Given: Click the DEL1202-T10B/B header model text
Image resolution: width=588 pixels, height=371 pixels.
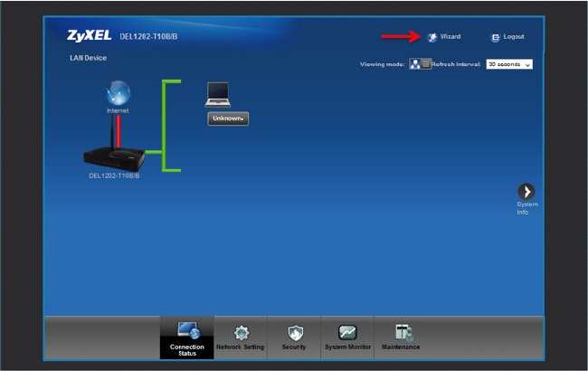Looking at the screenshot, I should [148, 36].
